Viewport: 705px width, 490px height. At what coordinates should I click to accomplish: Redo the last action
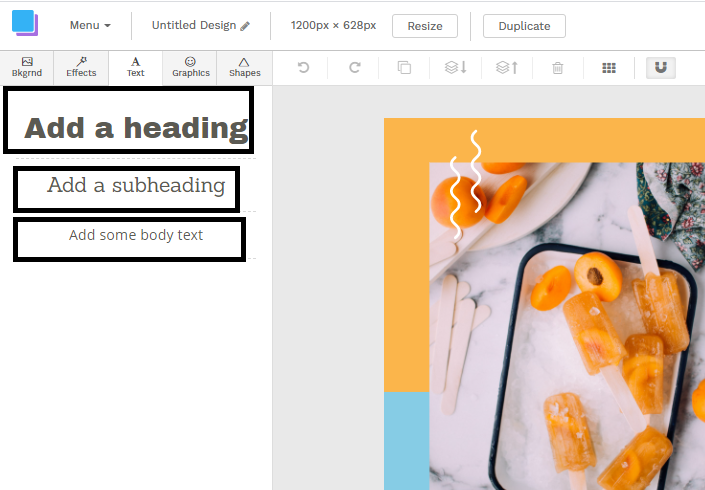tap(355, 67)
